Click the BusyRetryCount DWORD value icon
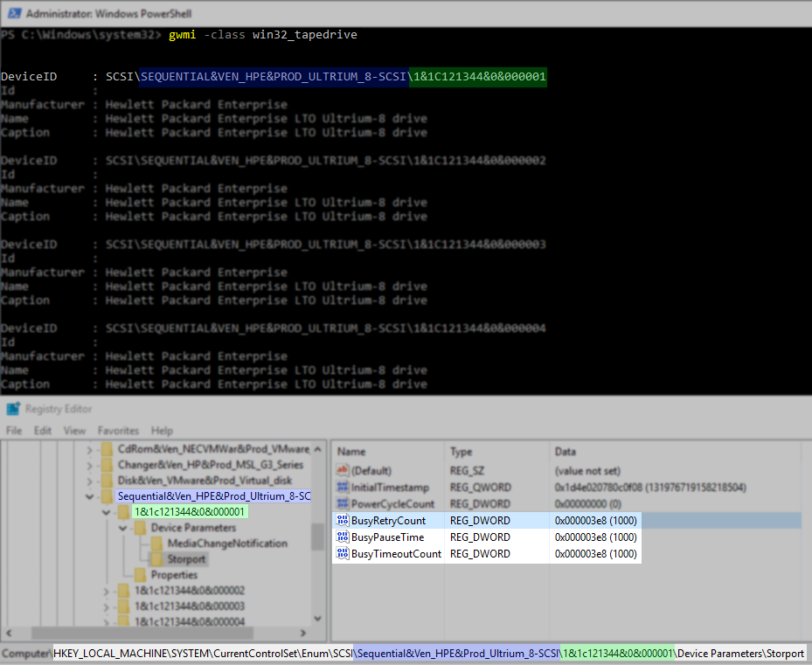Screen dimensions: 812x665 pyautogui.click(x=343, y=520)
